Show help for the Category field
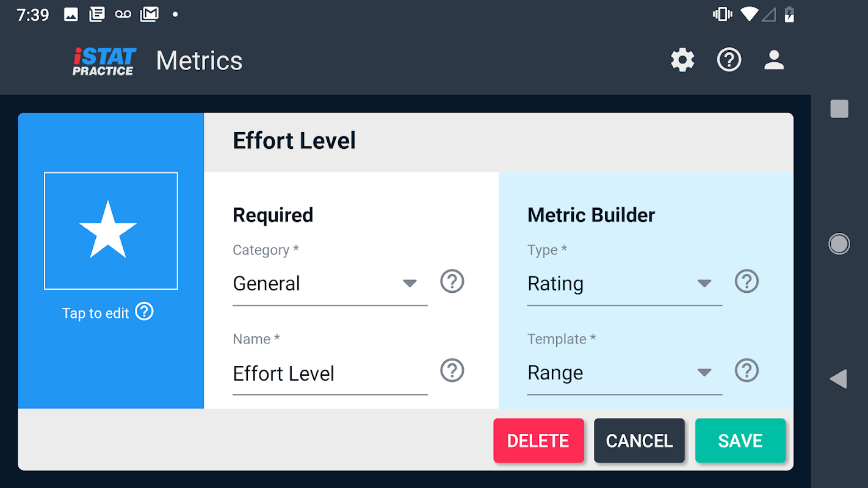Viewport: 868px width, 488px height. pyautogui.click(x=452, y=282)
